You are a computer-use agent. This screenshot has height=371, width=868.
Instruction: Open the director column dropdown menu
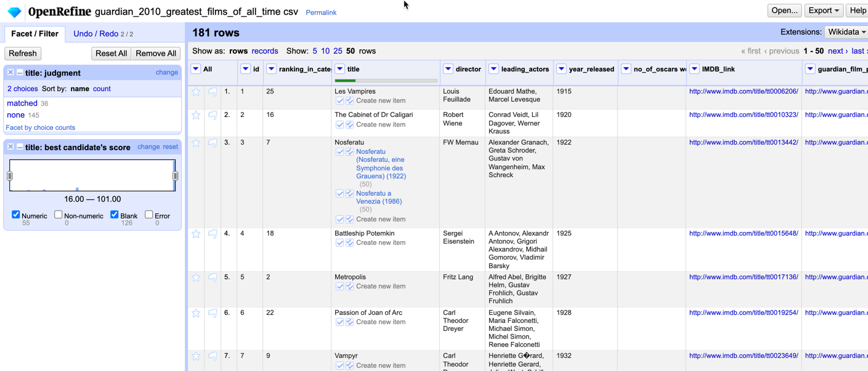[x=448, y=69]
